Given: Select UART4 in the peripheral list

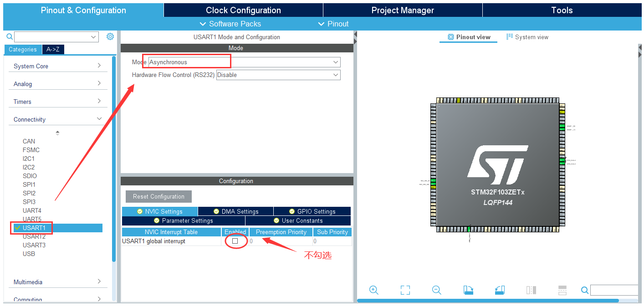Looking at the screenshot, I should [x=32, y=210].
